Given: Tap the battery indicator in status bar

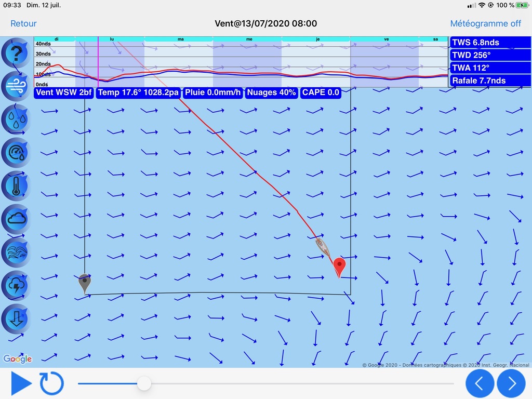Looking at the screenshot, I should [x=522, y=5].
